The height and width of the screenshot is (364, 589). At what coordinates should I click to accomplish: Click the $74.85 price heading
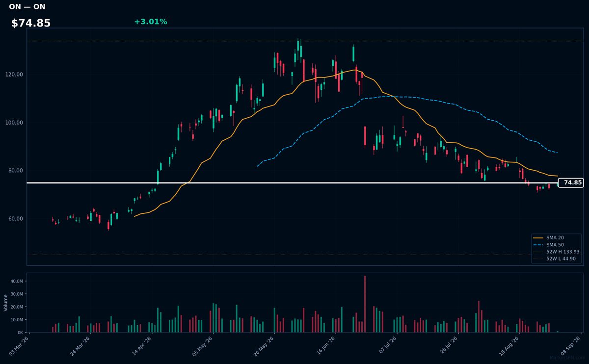click(x=31, y=23)
